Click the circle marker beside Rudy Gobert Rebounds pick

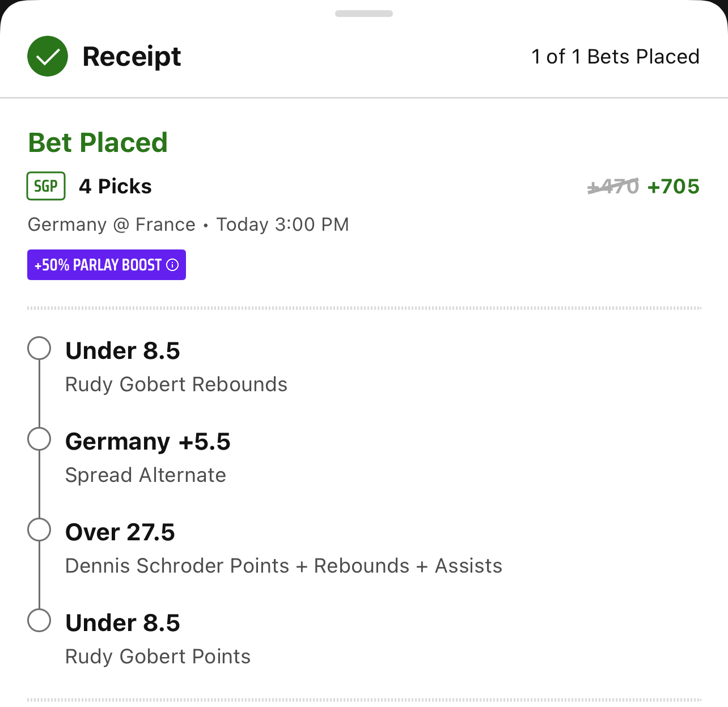pos(39,348)
